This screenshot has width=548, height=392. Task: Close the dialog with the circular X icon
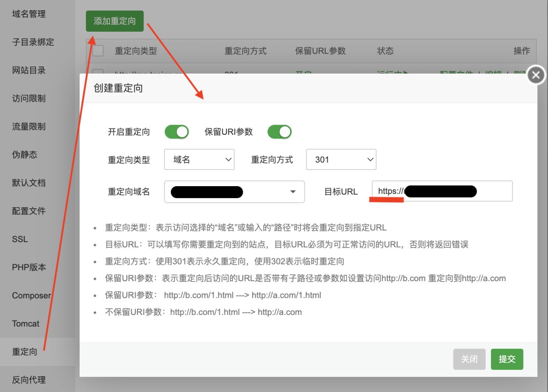536,75
